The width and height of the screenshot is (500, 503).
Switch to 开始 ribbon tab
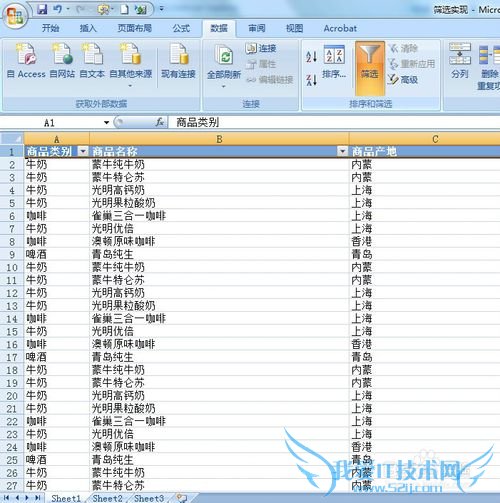(x=51, y=28)
